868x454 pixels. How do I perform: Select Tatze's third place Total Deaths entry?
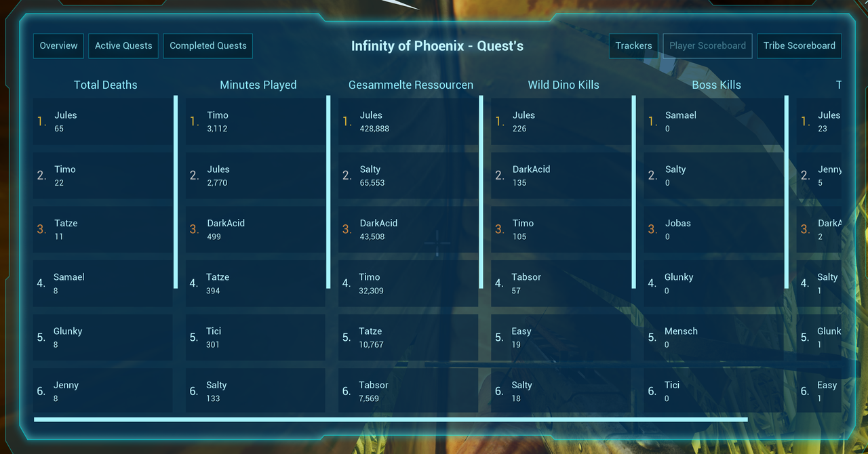click(102, 230)
